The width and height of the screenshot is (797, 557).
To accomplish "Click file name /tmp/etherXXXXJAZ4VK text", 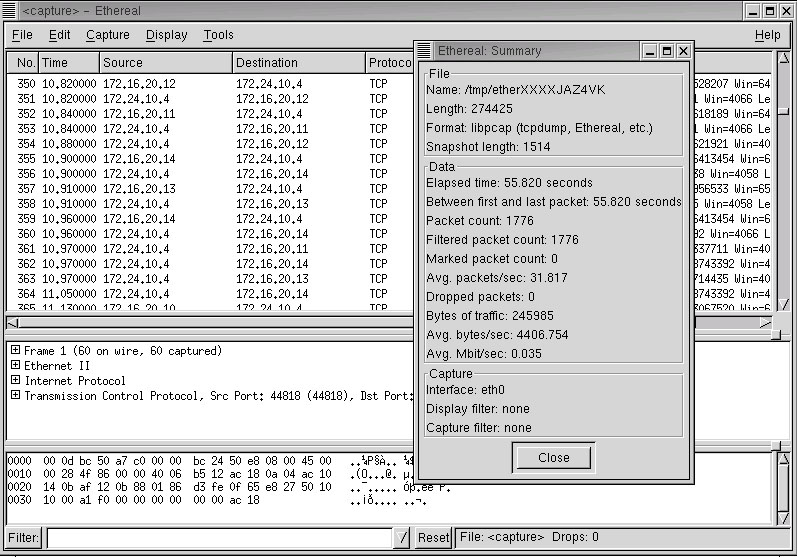I will pyautogui.click(x=535, y=90).
